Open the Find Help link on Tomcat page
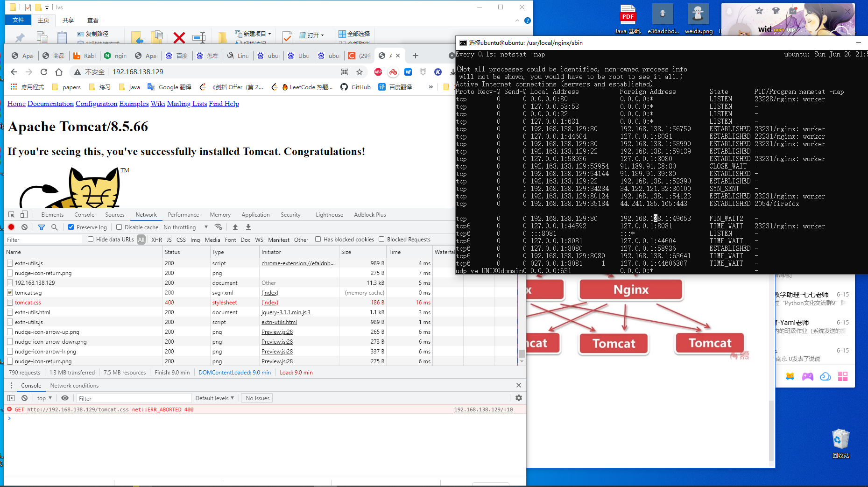The image size is (868, 487). (224, 104)
